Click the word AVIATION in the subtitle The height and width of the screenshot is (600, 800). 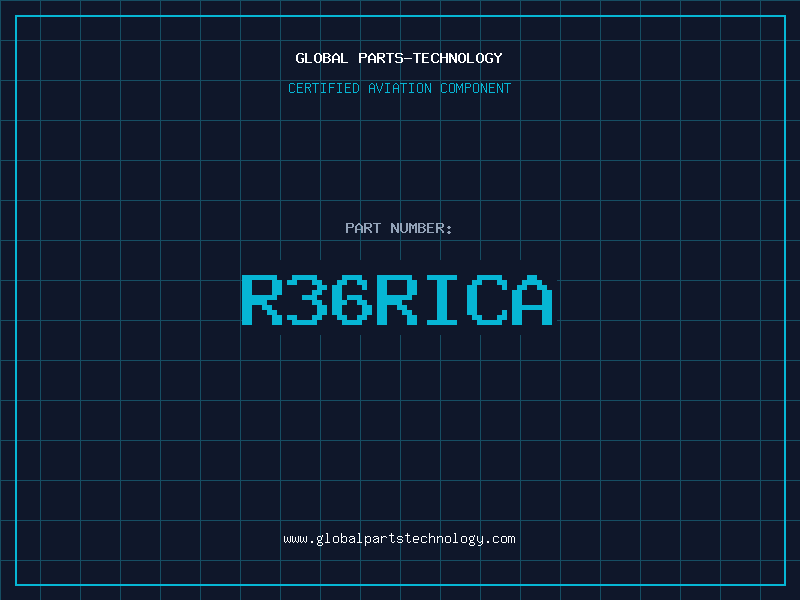click(x=400, y=88)
